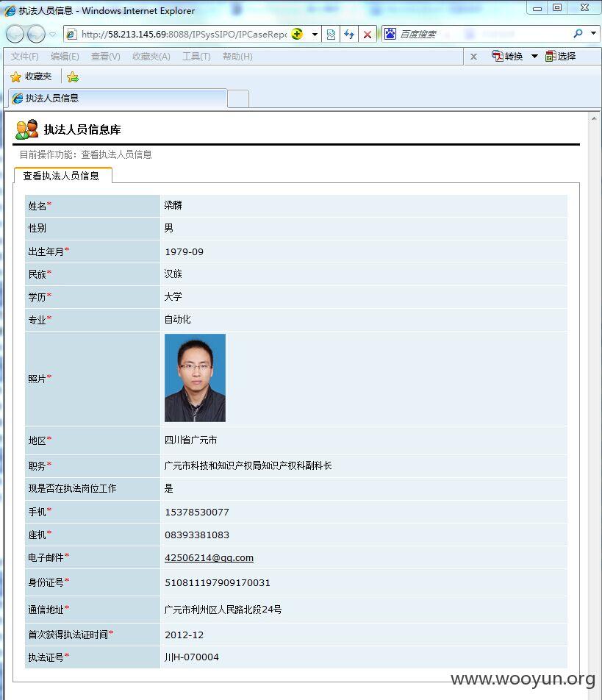Stop loading with the red X icon
Viewport: 602px width, 700px height.
368,35
